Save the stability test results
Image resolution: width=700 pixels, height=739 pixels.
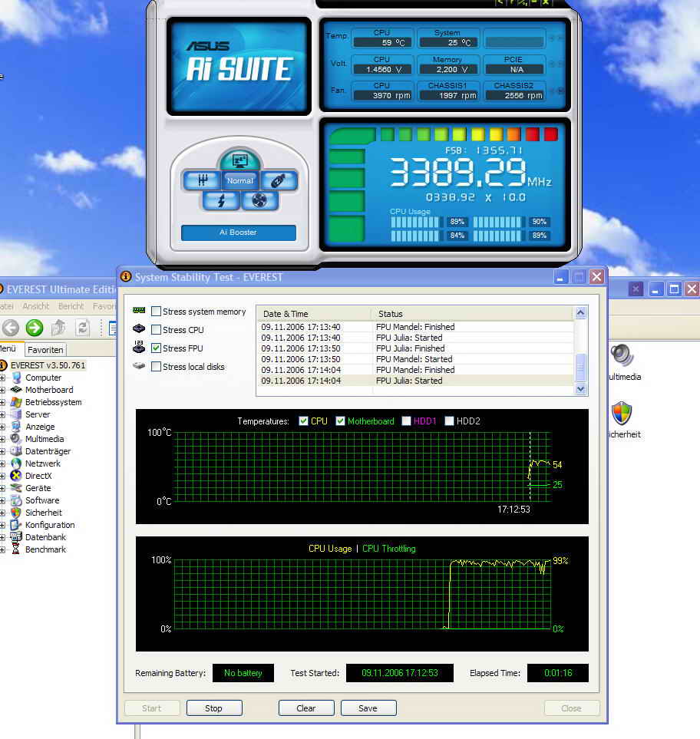coord(368,708)
